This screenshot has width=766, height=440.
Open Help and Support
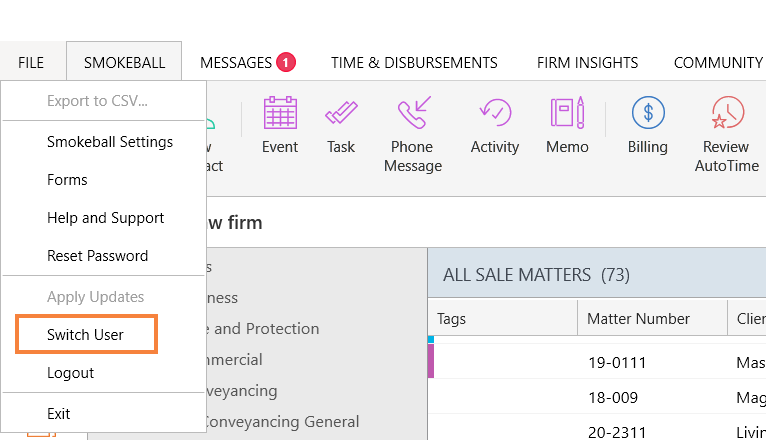[x=104, y=218]
